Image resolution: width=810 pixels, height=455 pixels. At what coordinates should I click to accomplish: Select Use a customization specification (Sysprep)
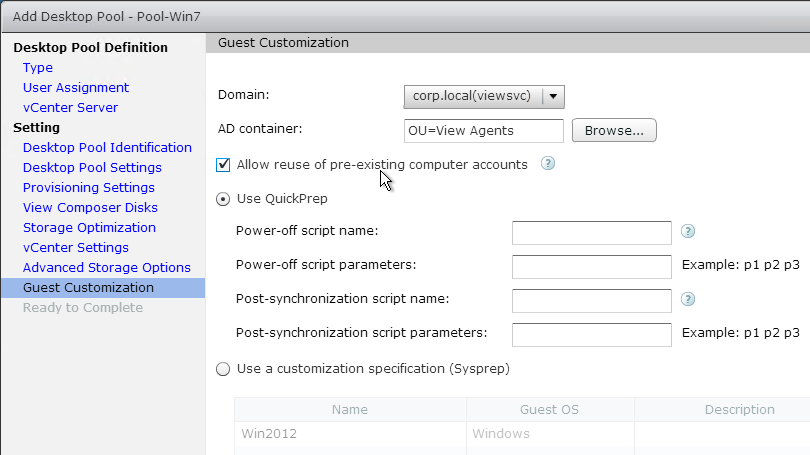point(223,369)
